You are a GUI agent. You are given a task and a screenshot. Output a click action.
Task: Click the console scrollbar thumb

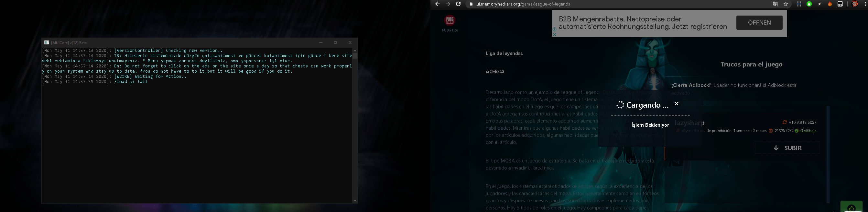(355, 56)
